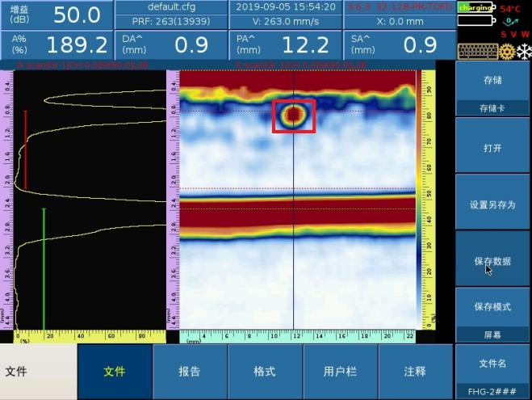Click the charging battery indicator
Image resolution: width=532 pixels, height=400 pixels.
click(475, 7)
